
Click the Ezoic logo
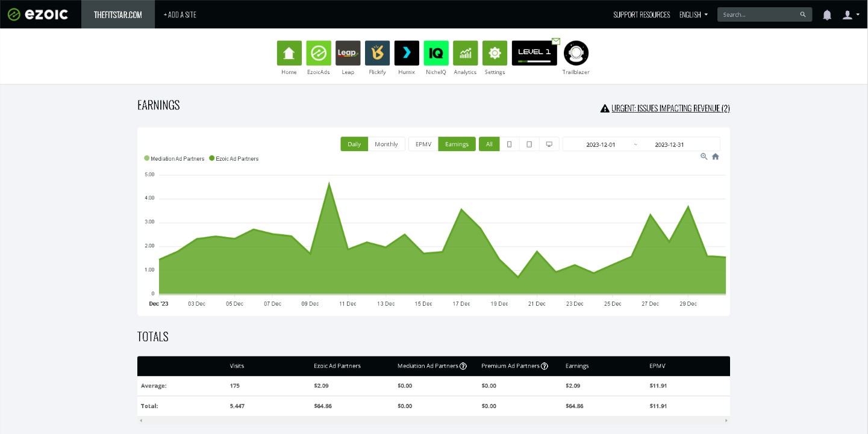click(37, 14)
